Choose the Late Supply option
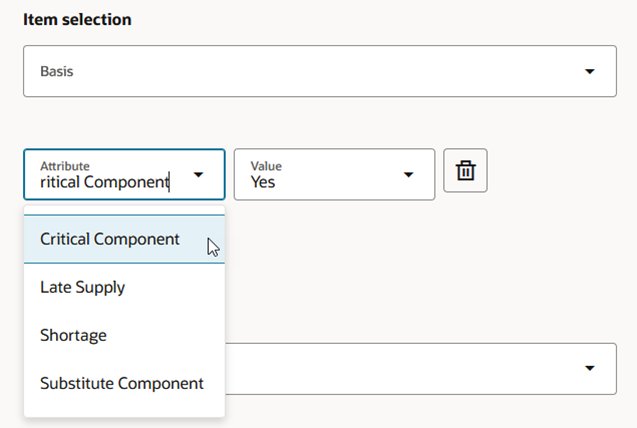Screen dimensions: 637x428 tap(82, 288)
